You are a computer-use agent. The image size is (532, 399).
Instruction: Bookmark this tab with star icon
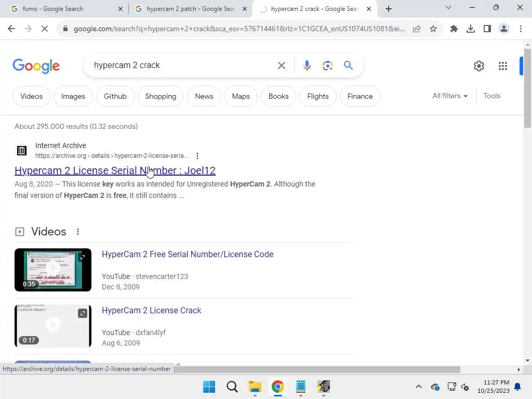point(433,29)
